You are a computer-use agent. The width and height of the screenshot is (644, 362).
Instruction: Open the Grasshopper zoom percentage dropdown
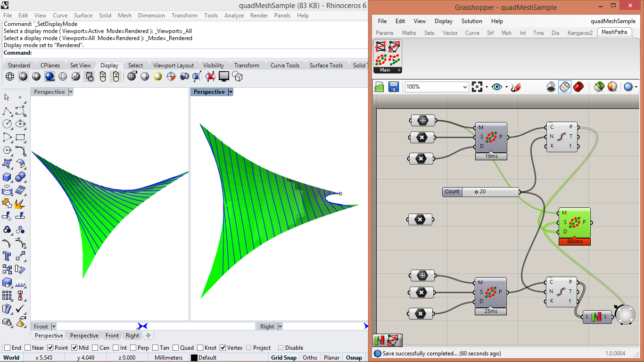465,87
